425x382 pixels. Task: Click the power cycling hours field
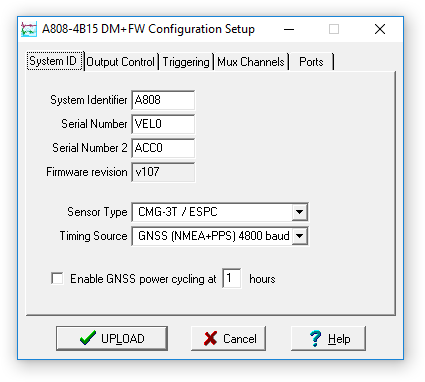[x=232, y=278]
